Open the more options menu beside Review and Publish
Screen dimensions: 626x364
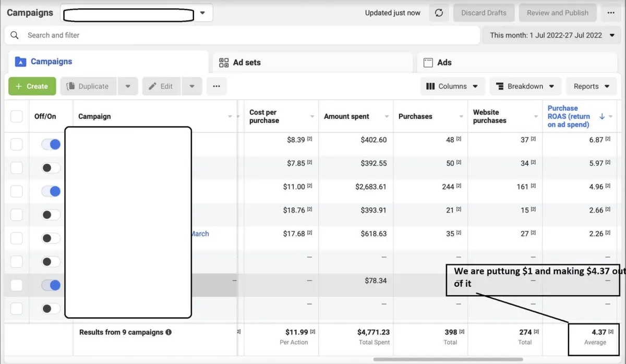click(x=611, y=13)
